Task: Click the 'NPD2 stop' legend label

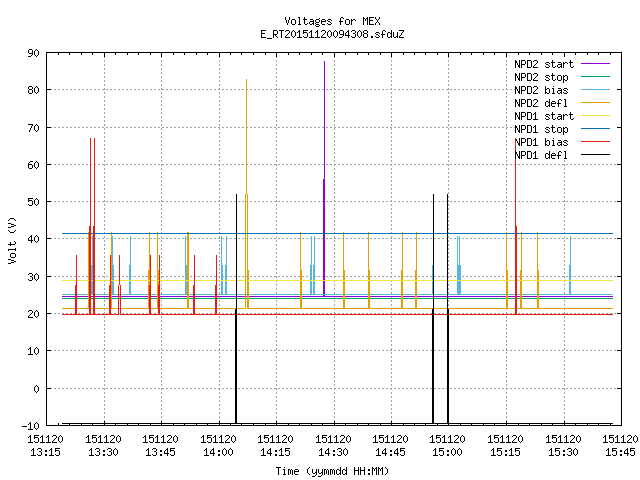Action: (x=541, y=77)
